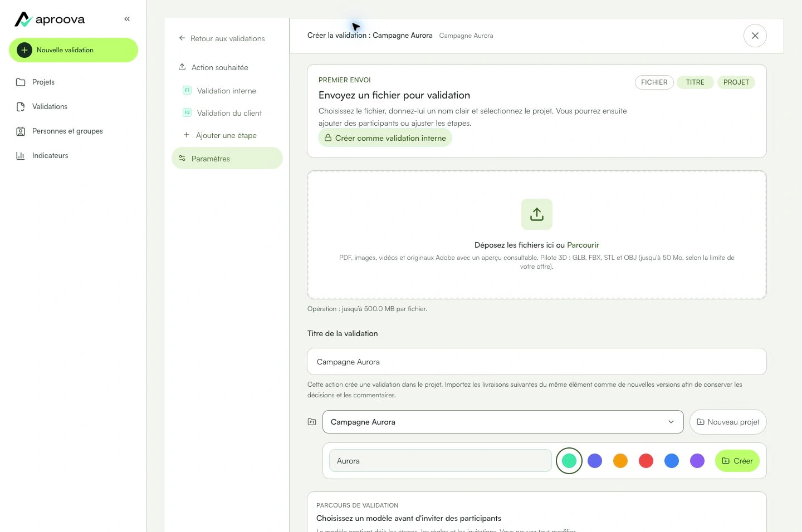Pick the red project color
The image size is (802, 532).
point(646,461)
